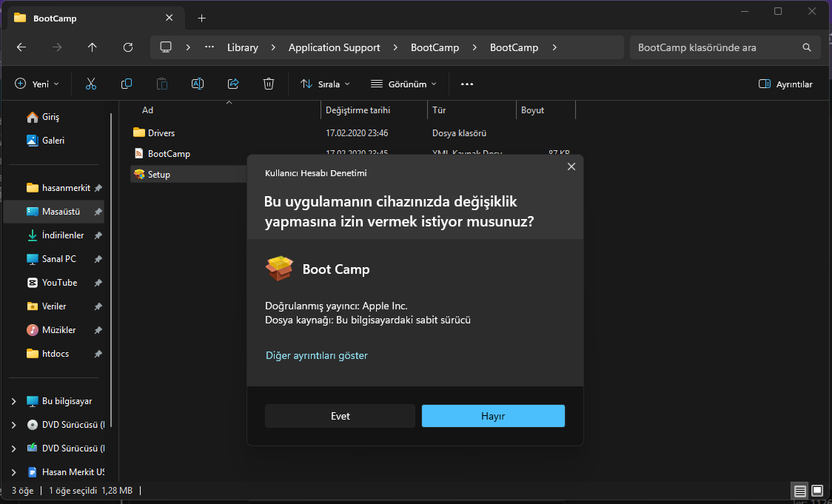The width and height of the screenshot is (832, 504).
Task: Click the This PC monitor icon in address bar
Action: pyautogui.click(x=166, y=47)
